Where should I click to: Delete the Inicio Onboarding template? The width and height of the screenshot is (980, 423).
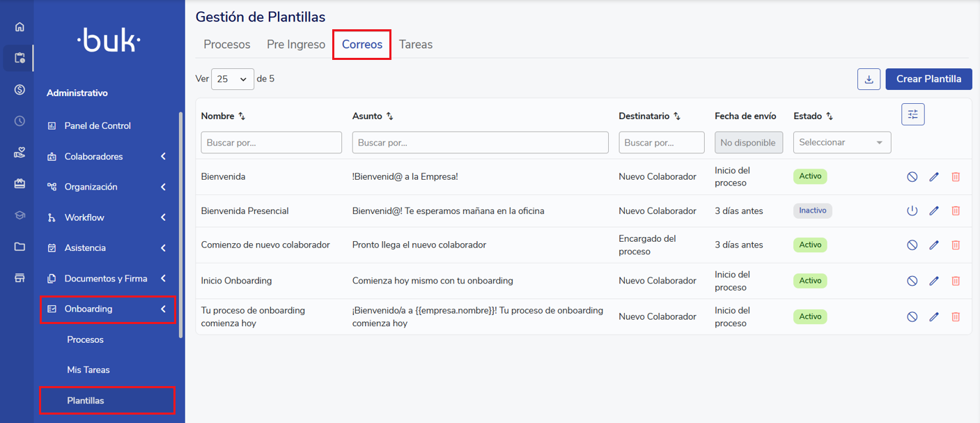(x=956, y=281)
